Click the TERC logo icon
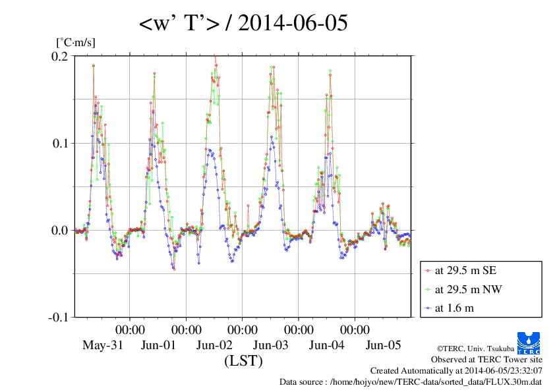555x392 pixels. click(x=529, y=343)
